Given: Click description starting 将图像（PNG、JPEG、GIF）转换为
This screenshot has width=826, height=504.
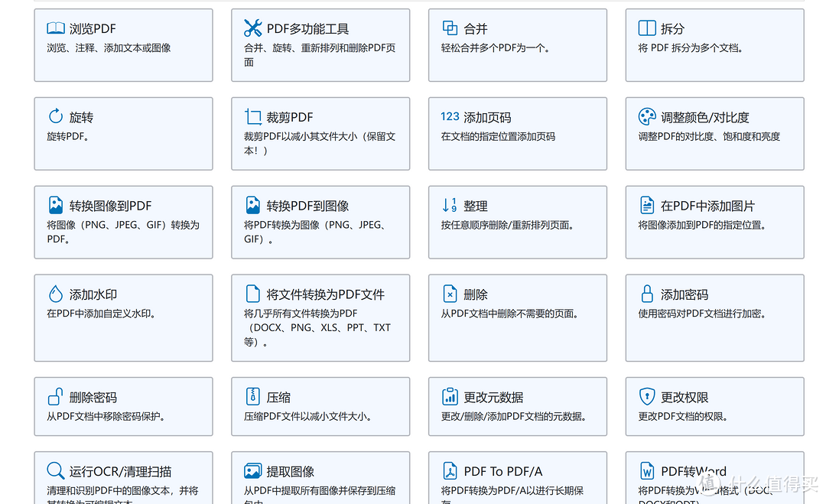Looking at the screenshot, I should [x=122, y=232].
